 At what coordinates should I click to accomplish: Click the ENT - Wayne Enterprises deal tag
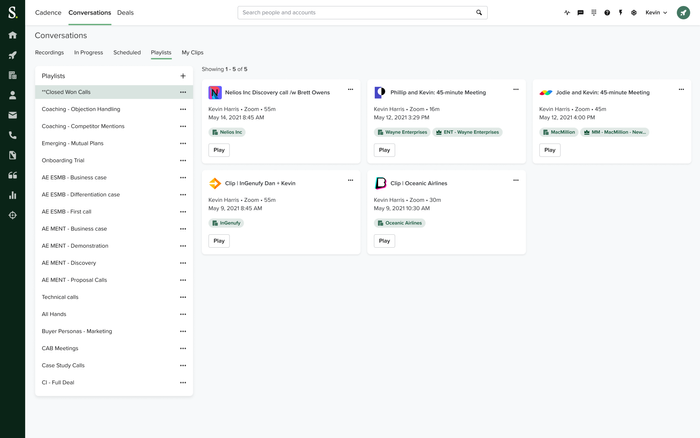pos(467,132)
